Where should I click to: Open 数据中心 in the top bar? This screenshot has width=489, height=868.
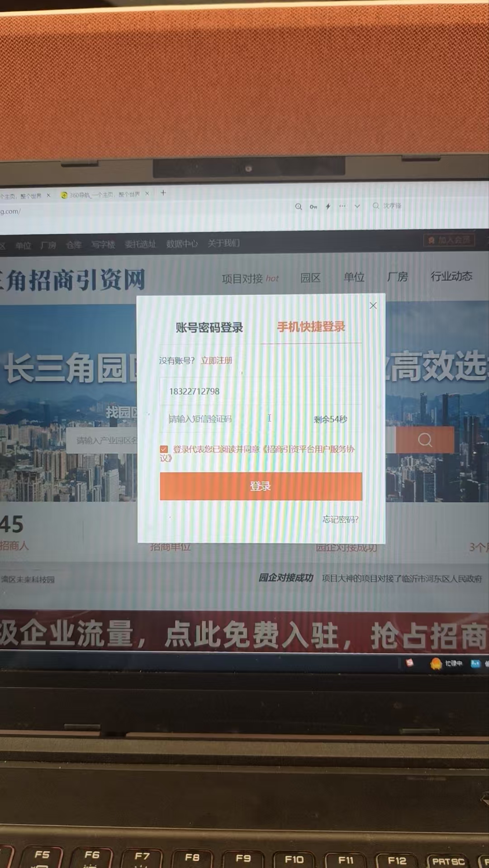point(182,244)
